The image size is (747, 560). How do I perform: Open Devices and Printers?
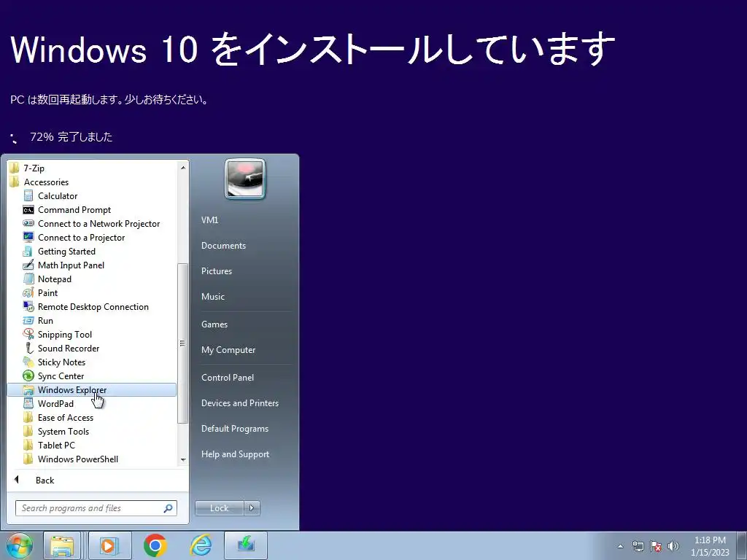(x=239, y=402)
